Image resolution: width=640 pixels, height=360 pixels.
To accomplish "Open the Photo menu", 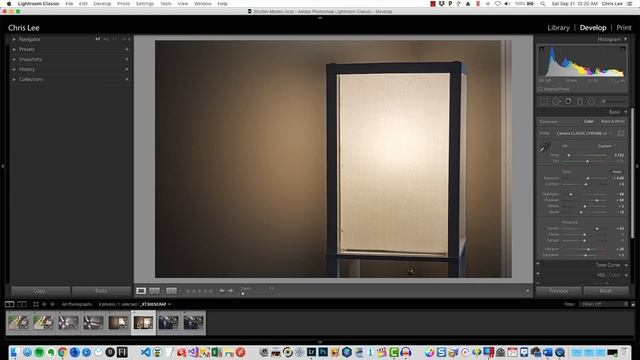I will click(x=123, y=4).
